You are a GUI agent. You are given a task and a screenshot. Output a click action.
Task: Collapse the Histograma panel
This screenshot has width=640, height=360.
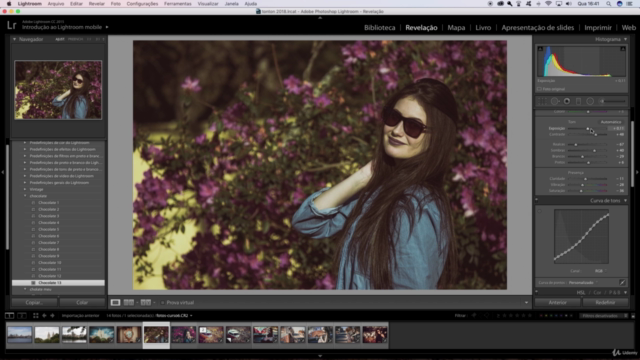(625, 39)
